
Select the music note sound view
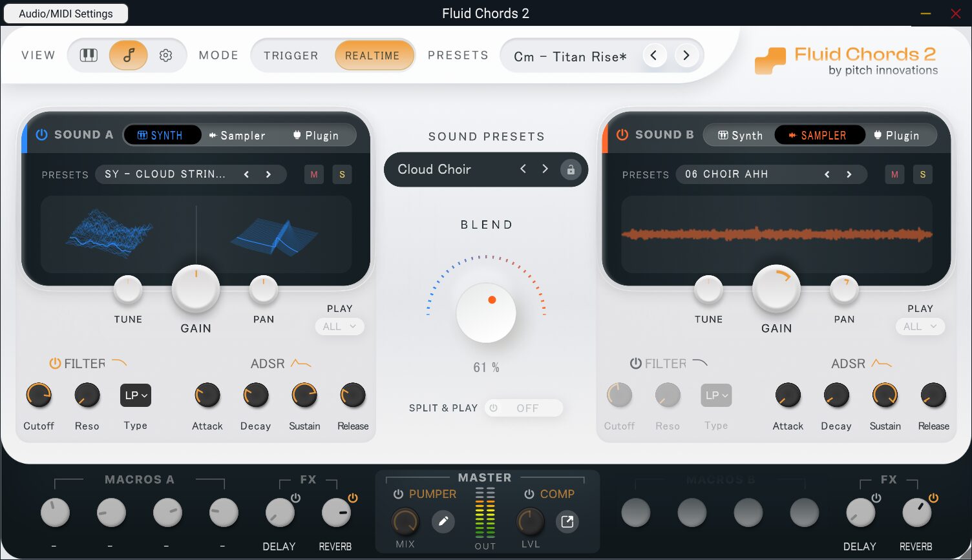[128, 56]
